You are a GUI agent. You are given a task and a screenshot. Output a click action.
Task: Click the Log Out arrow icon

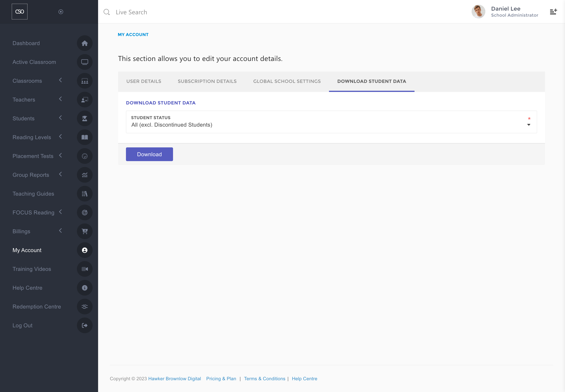pos(85,325)
